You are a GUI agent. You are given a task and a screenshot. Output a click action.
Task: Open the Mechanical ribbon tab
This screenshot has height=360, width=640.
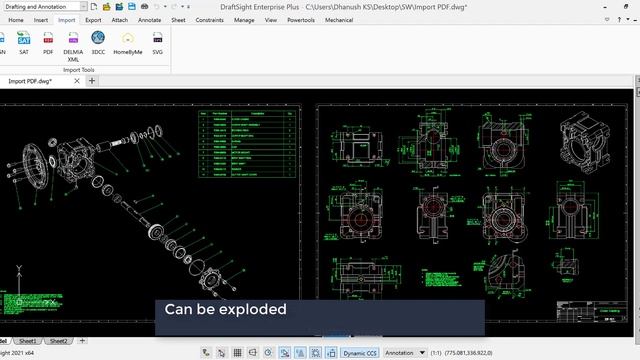339,20
